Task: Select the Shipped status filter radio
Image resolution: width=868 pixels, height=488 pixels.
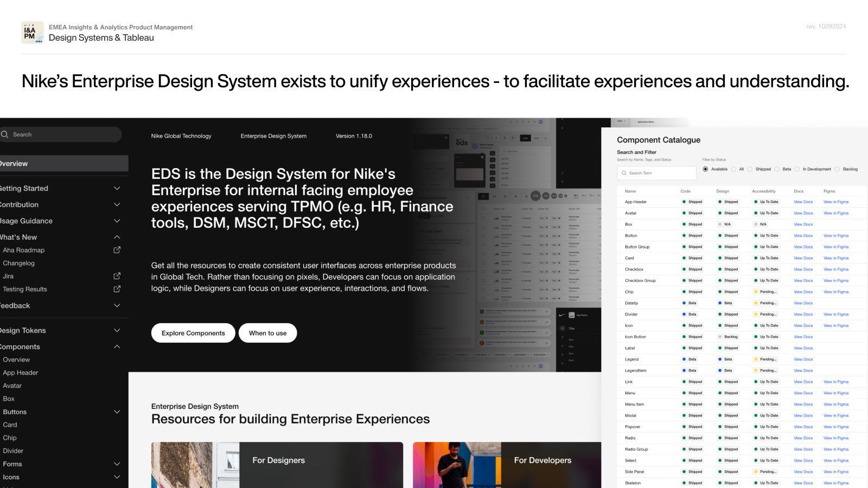Action: (x=750, y=169)
